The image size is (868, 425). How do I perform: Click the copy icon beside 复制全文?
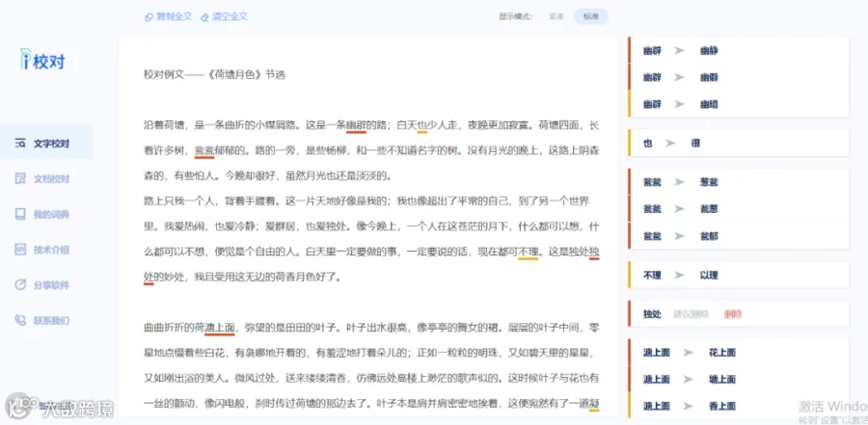149,17
